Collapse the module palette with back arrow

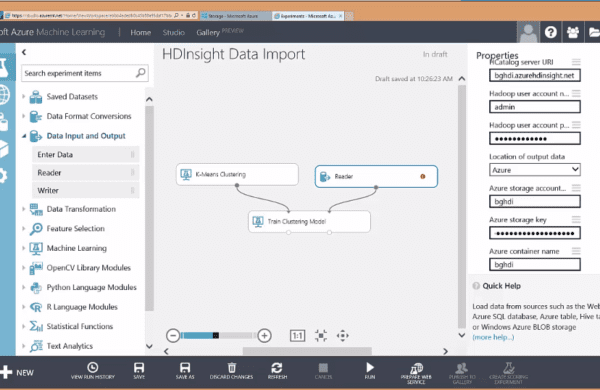pyautogui.click(x=24, y=52)
